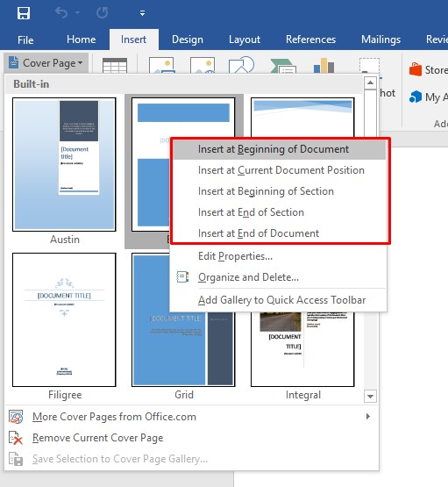Click the Redo/Repeat icon
The image size is (448, 487).
coord(102,13)
